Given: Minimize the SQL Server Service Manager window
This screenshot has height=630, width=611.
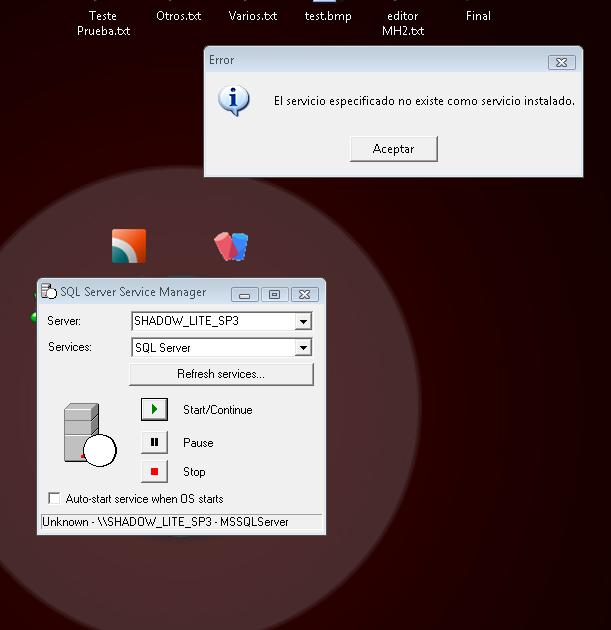Looking at the screenshot, I should tap(245, 295).
